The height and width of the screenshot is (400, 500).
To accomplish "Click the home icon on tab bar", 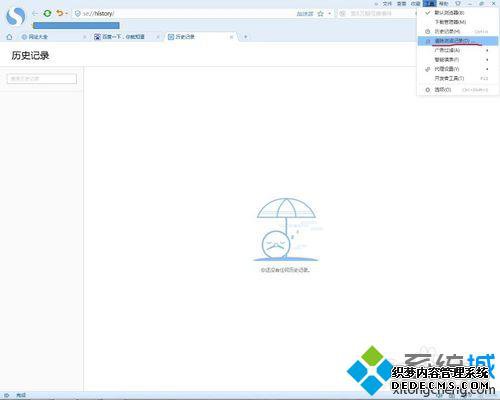I will pyautogui.click(x=9, y=37).
